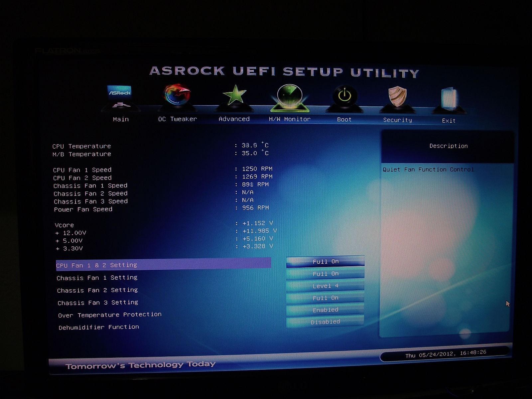Select the Chassis Fan 2 Setting label

pos(97,290)
